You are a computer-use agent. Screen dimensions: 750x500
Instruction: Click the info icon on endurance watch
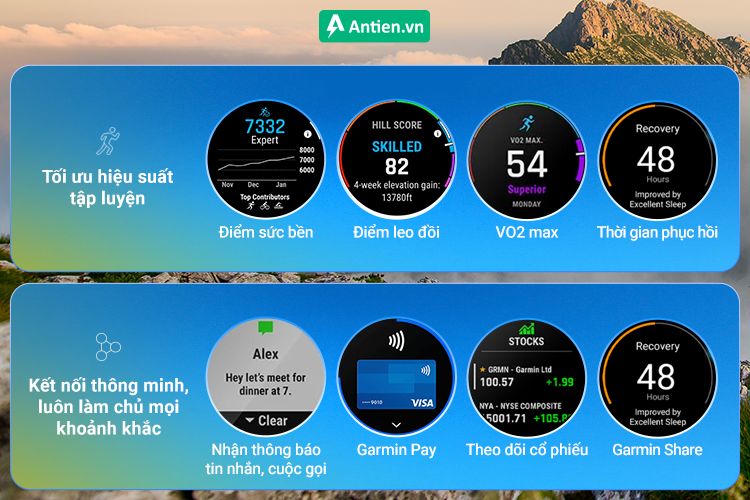(307, 133)
